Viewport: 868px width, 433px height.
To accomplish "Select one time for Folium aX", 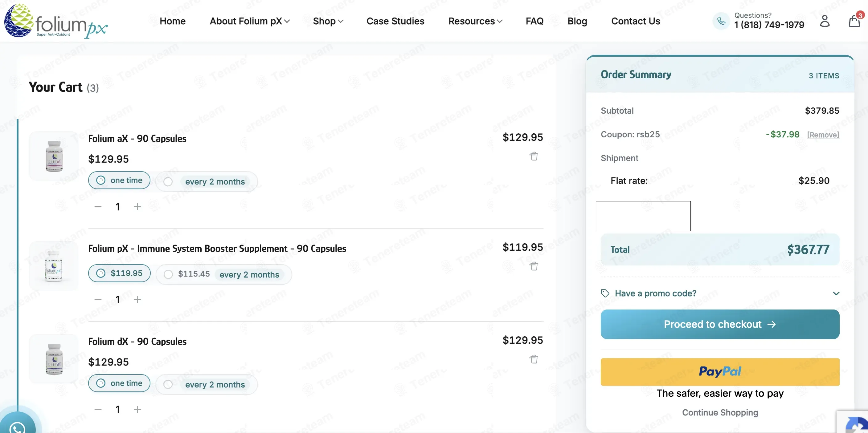I will [119, 180].
